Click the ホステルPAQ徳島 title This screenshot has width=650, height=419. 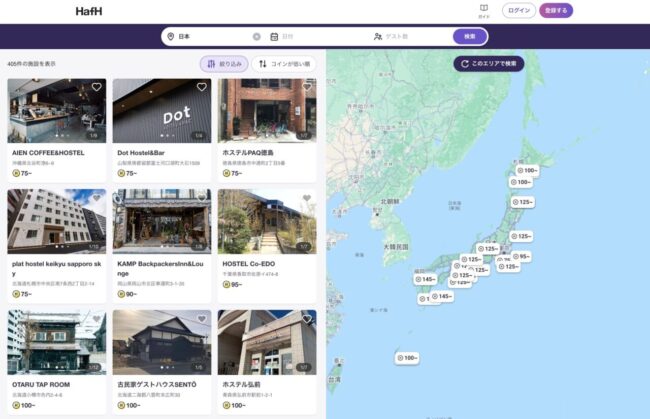[248, 153]
